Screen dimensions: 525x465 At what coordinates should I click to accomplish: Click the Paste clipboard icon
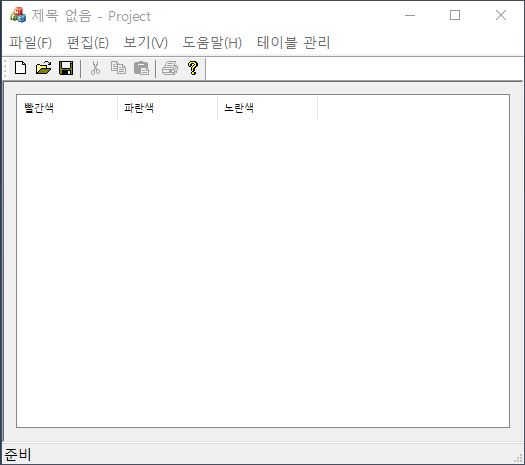pos(141,68)
